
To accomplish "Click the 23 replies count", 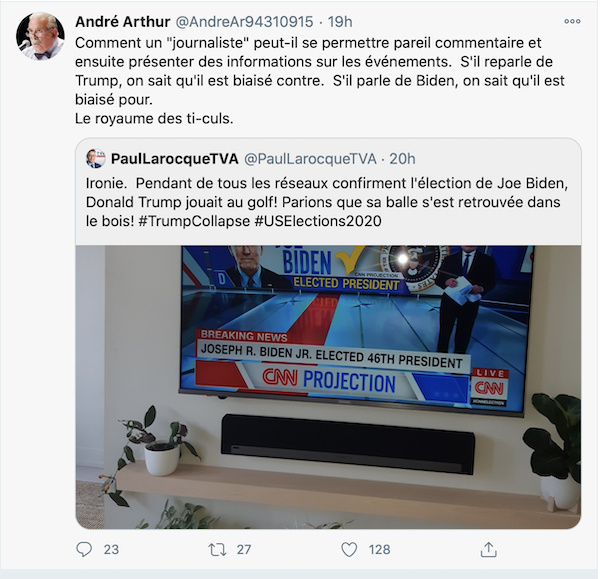I will coord(111,550).
